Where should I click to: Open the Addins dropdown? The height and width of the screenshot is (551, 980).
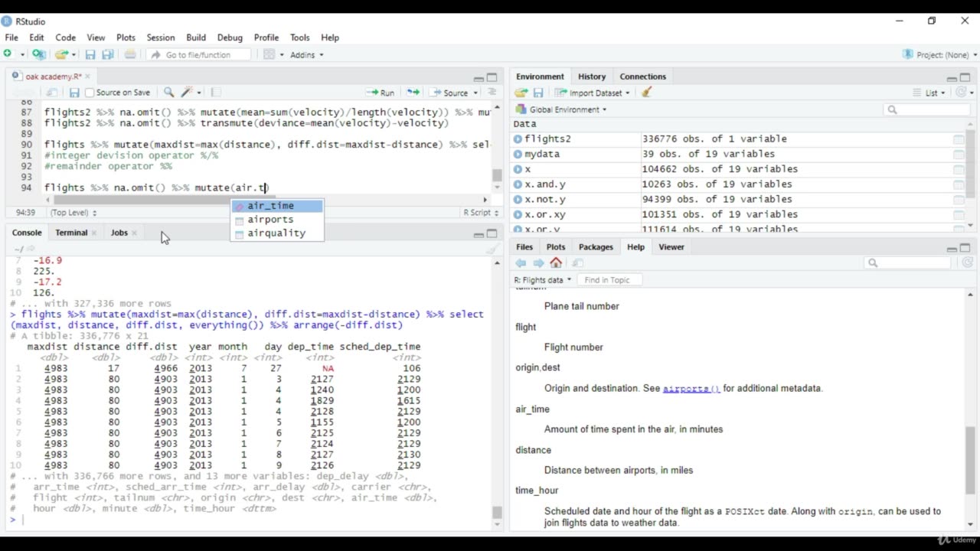point(307,55)
